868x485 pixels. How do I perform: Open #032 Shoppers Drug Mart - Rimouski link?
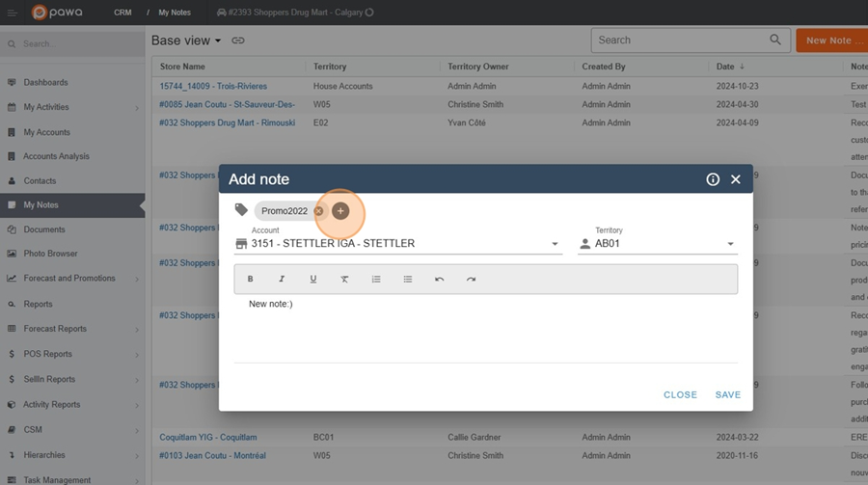pos(227,122)
